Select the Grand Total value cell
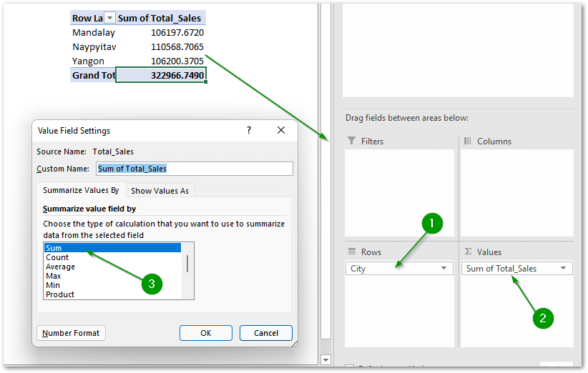The width and height of the screenshot is (588, 373). click(161, 75)
